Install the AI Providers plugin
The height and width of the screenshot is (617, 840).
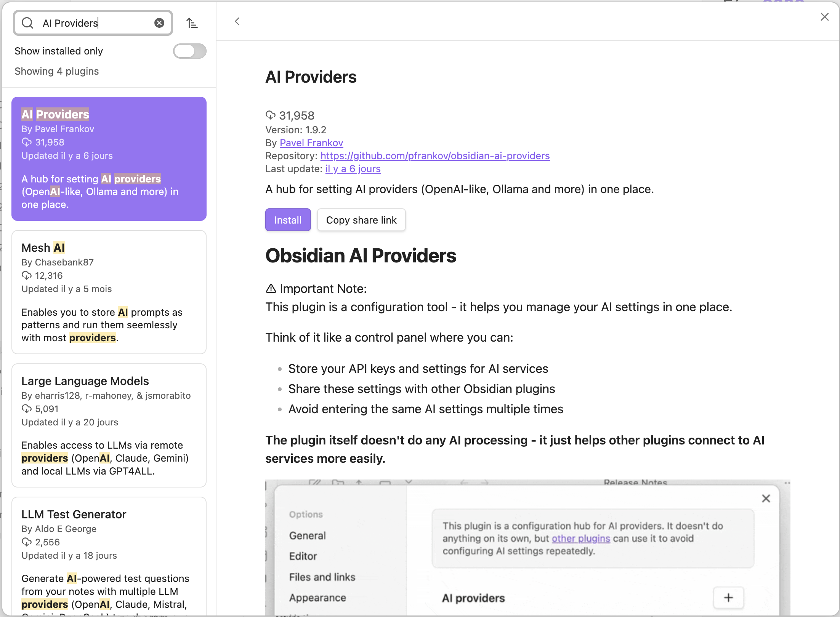point(288,220)
